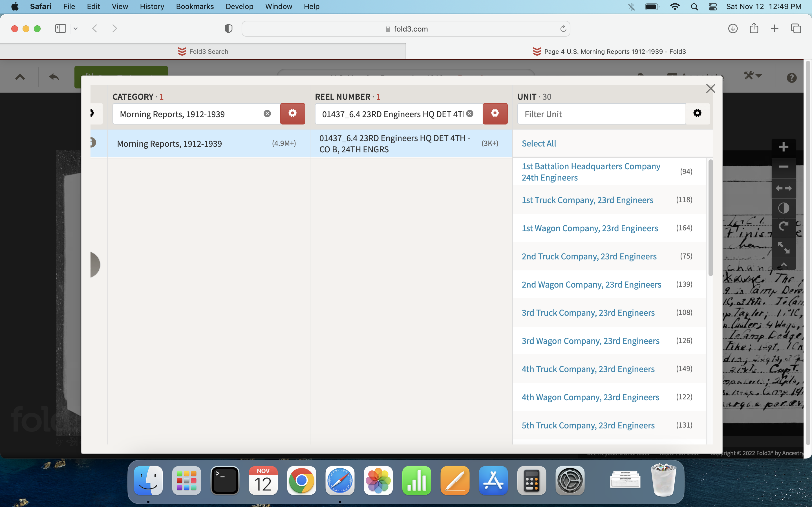
Task: Click the rotate image icon
Action: click(x=783, y=227)
